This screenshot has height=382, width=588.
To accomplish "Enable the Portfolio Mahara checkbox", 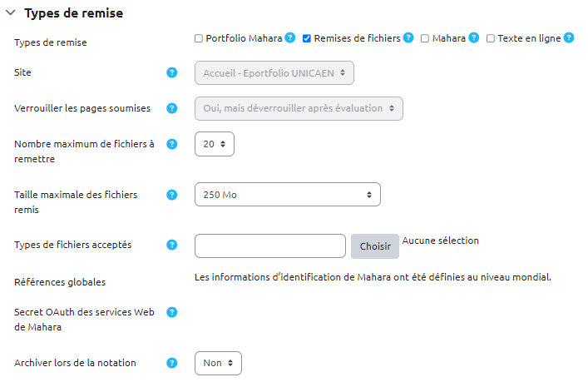I will [199, 38].
